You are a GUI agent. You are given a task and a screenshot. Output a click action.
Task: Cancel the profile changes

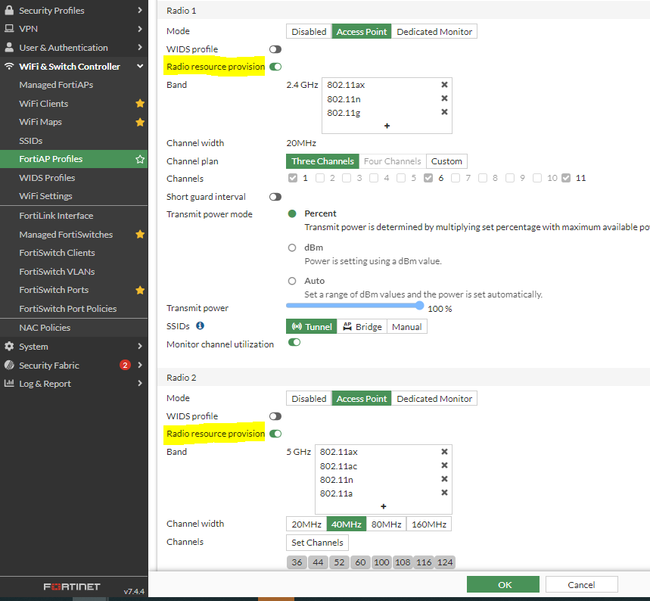click(581, 585)
